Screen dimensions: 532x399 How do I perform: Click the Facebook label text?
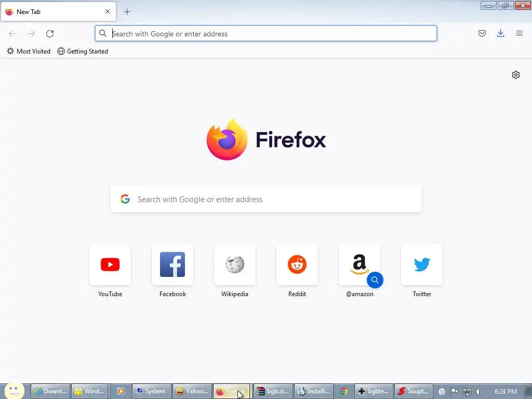pyautogui.click(x=172, y=294)
